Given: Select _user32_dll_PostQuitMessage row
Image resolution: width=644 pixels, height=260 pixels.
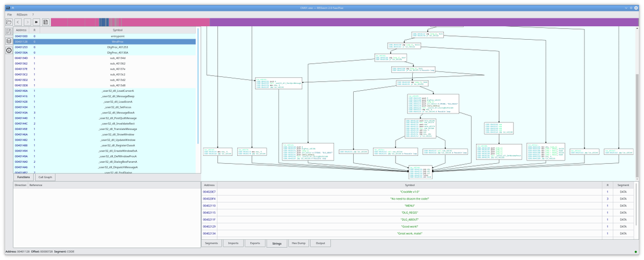Looking at the screenshot, I should [x=104, y=118].
